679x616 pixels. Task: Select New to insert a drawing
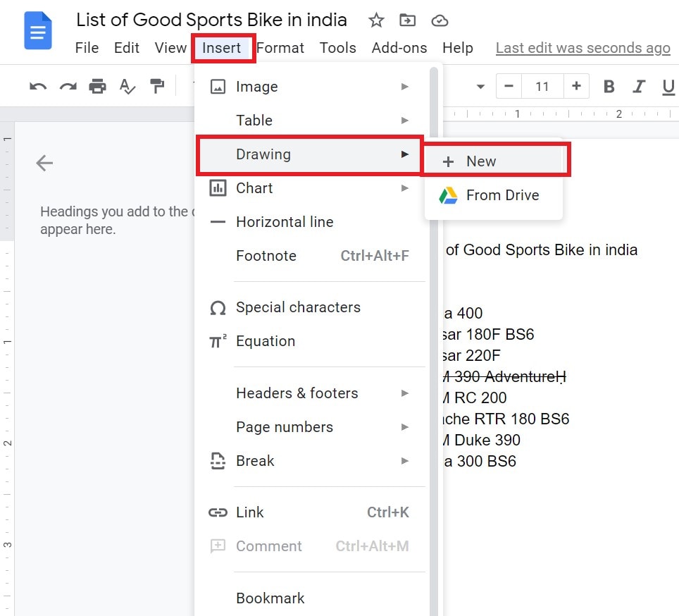tap(481, 161)
